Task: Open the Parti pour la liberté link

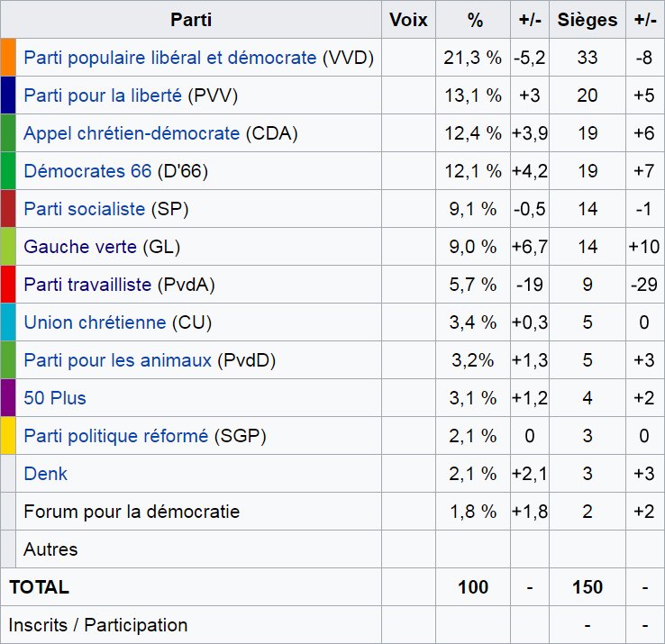Action: coord(103,96)
